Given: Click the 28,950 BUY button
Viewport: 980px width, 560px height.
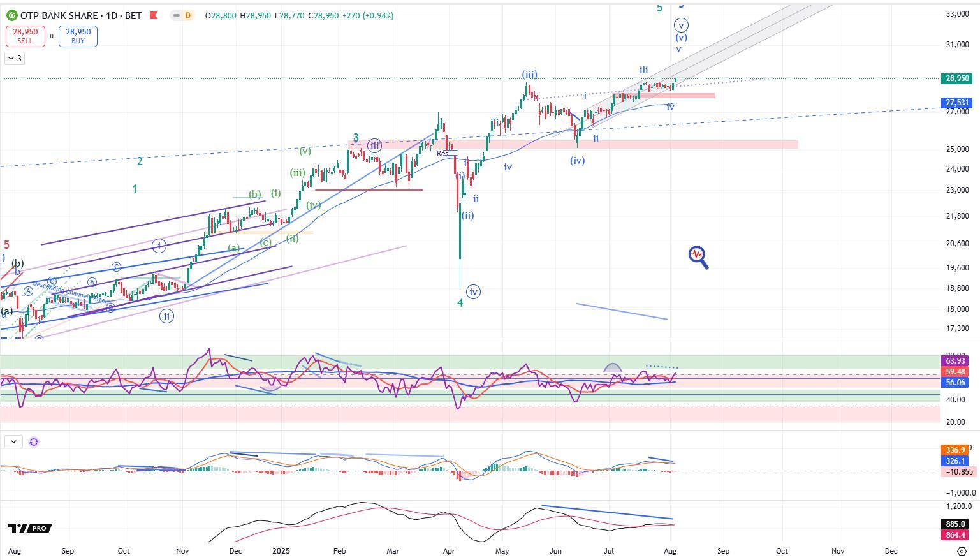Looking at the screenshot, I should pyautogui.click(x=78, y=36).
